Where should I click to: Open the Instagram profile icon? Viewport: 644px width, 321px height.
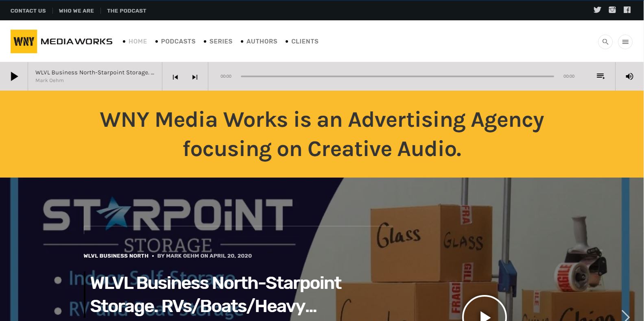(612, 10)
